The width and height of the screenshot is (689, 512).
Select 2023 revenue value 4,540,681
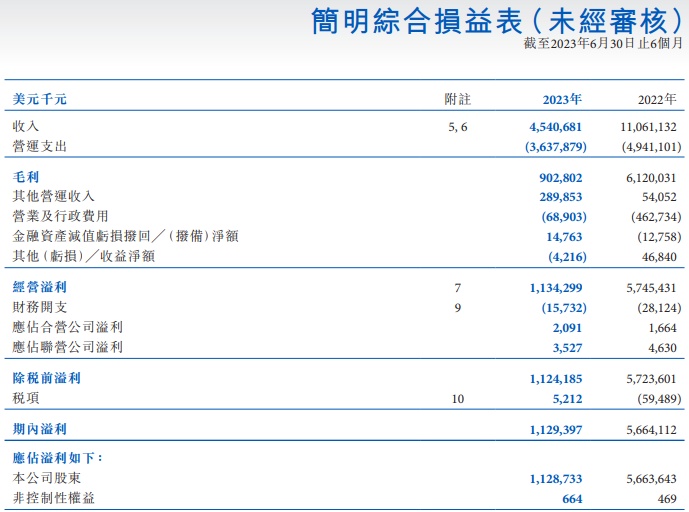click(555, 127)
